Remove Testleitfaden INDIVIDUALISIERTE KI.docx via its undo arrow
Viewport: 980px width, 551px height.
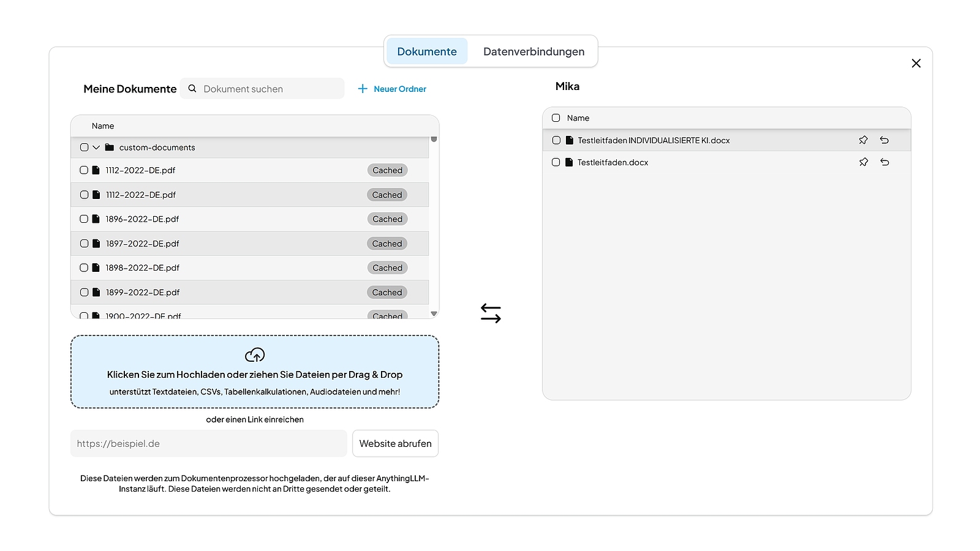pyautogui.click(x=884, y=140)
